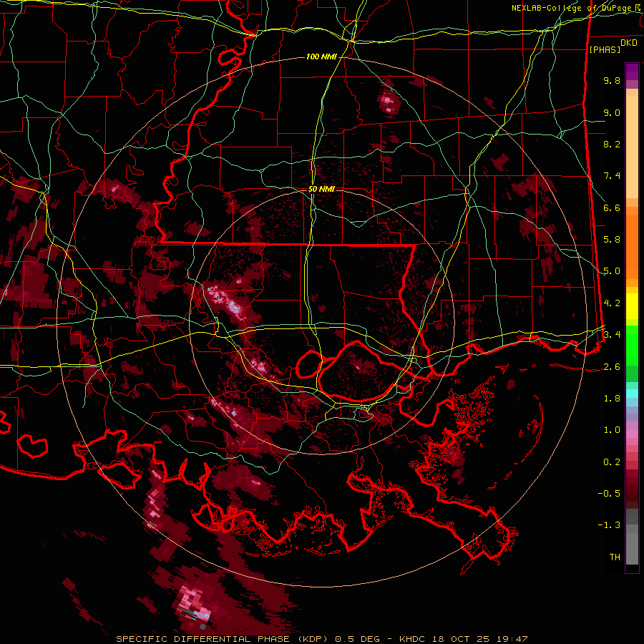Screen dimensions: 644x644
Task: Pick the cyan segment of the color bar
Action: [x=632, y=394]
